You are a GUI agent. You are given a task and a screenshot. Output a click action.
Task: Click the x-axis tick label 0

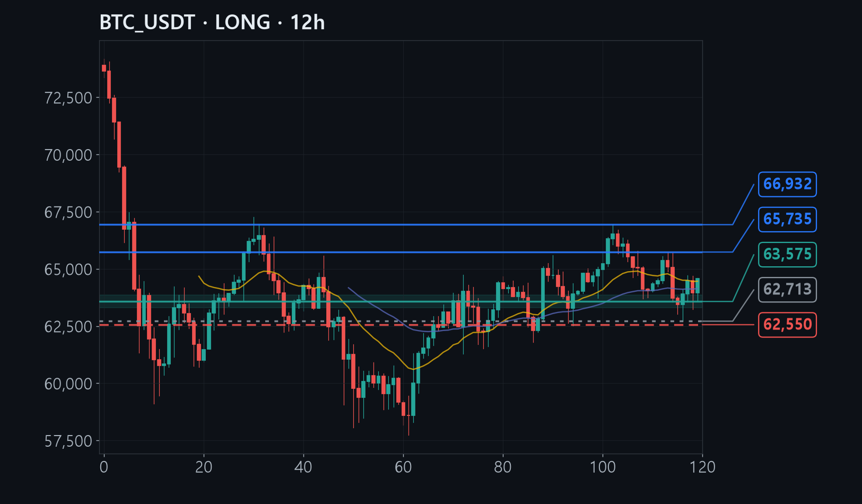click(104, 467)
